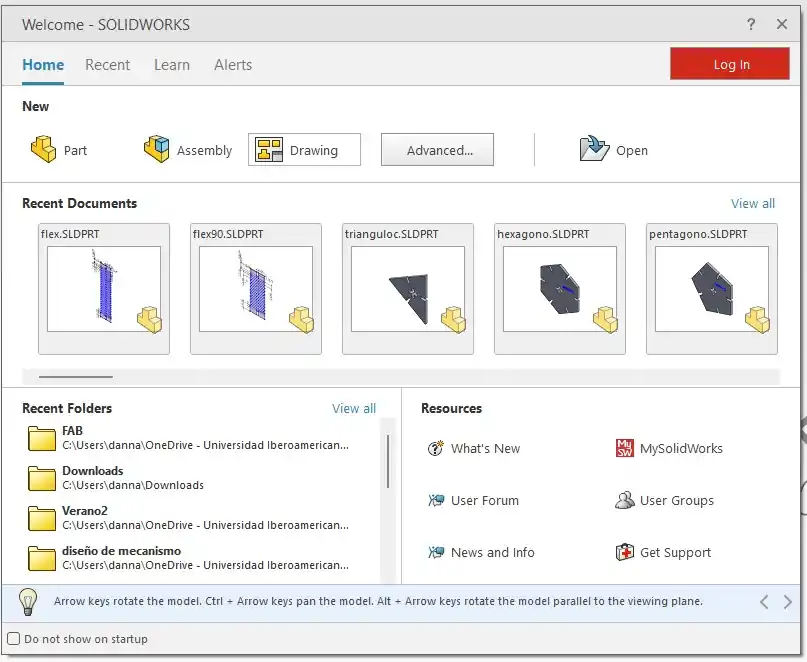
Task: Open the Get Support link
Action: tap(675, 552)
